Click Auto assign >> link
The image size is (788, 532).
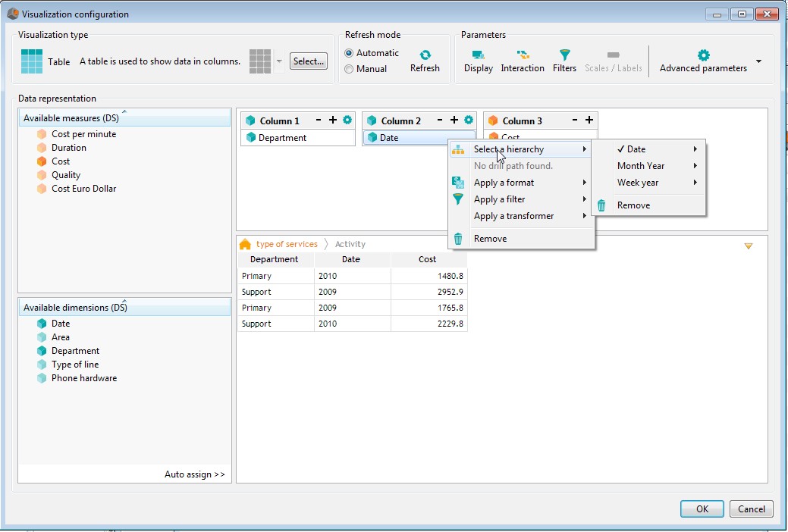[195, 474]
